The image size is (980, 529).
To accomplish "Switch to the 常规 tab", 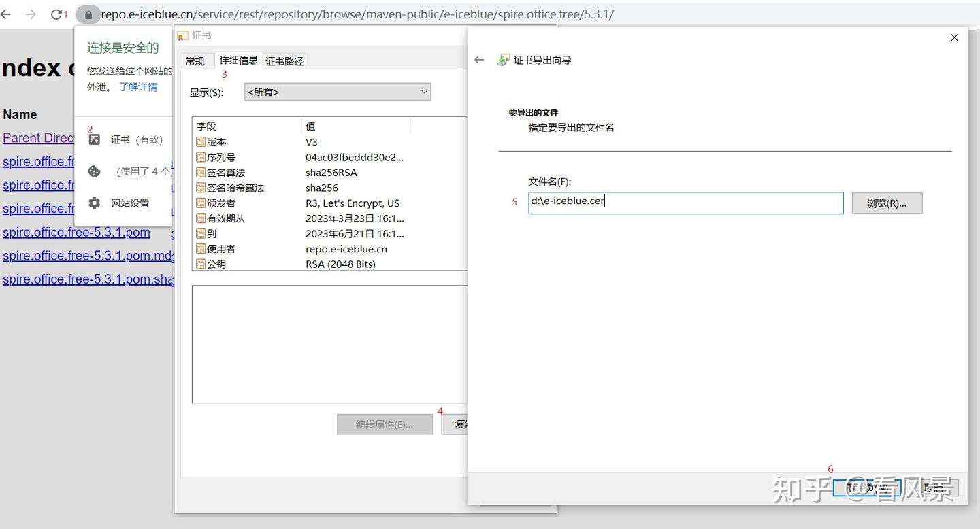I will coord(196,61).
